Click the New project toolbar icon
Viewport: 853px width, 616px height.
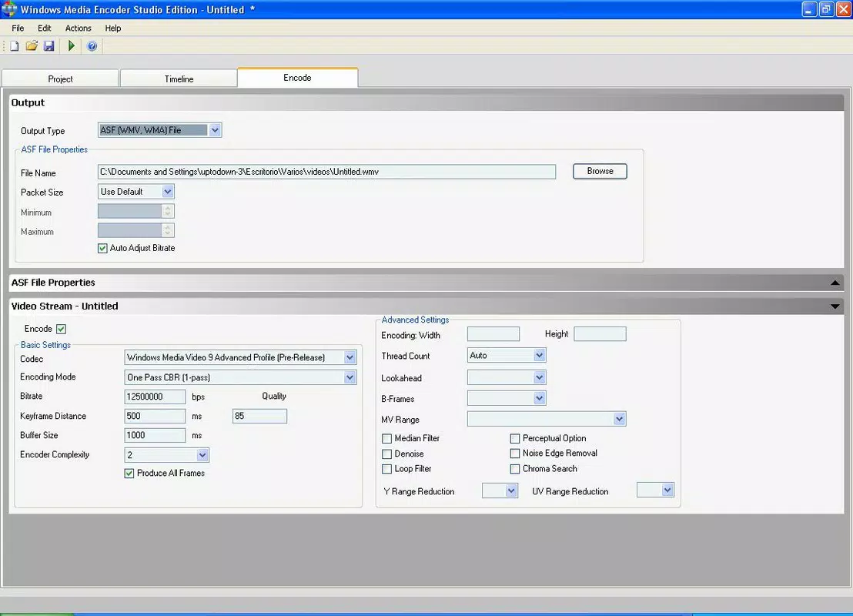(15, 46)
